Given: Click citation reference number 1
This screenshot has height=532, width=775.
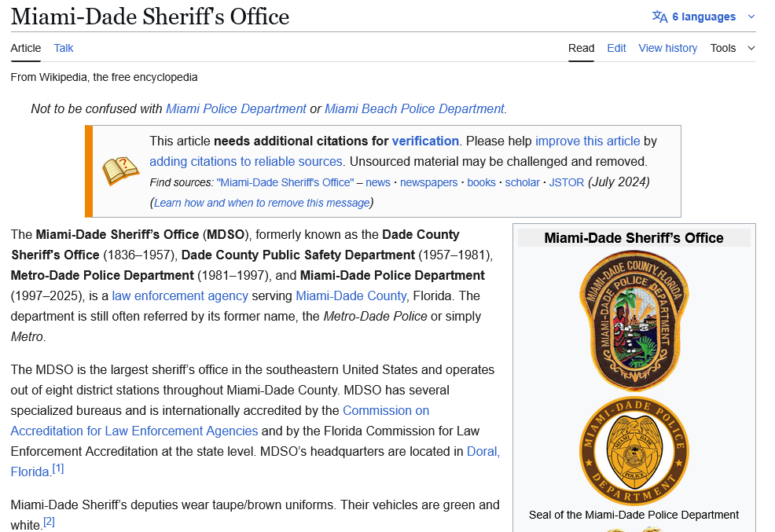Looking at the screenshot, I should (x=57, y=469).
